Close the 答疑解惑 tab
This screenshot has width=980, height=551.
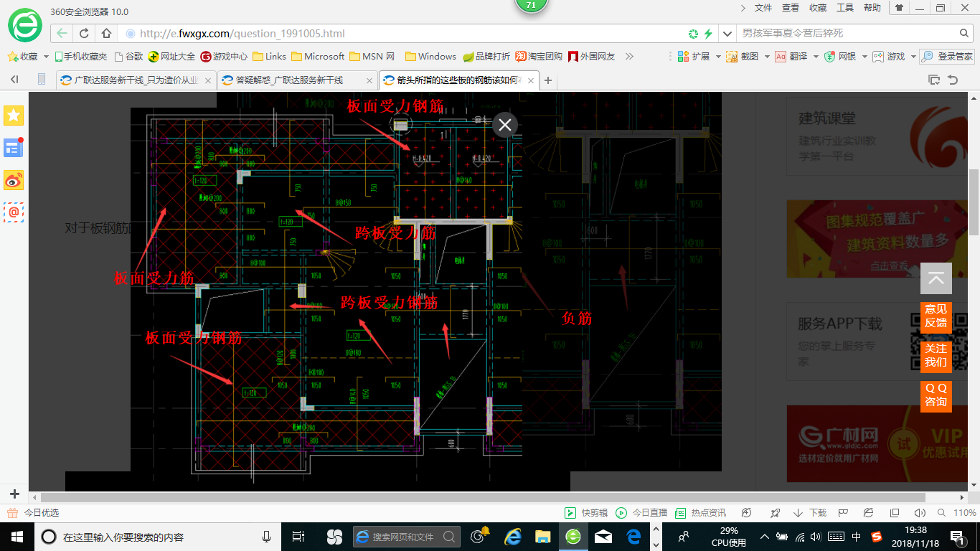coord(369,80)
